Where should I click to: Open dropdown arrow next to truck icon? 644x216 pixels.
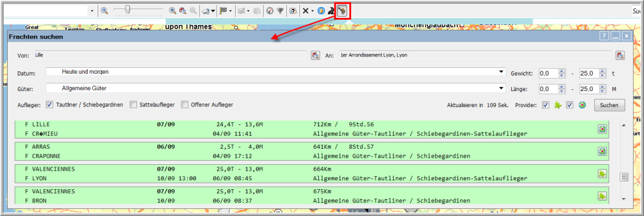[x=213, y=11]
